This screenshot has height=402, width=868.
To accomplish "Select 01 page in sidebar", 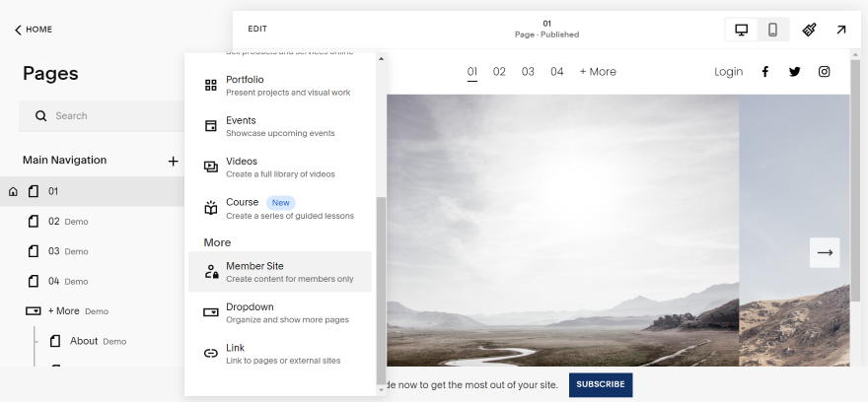I will click(x=93, y=191).
